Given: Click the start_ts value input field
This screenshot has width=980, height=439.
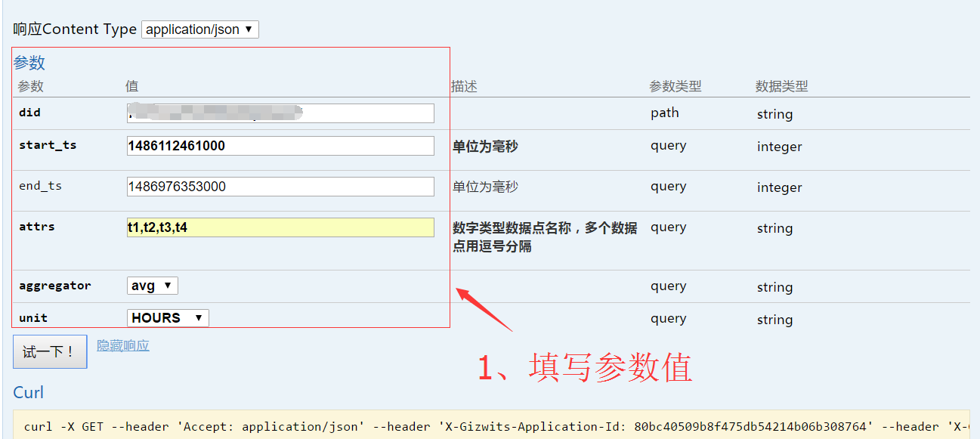Looking at the screenshot, I should [280, 145].
